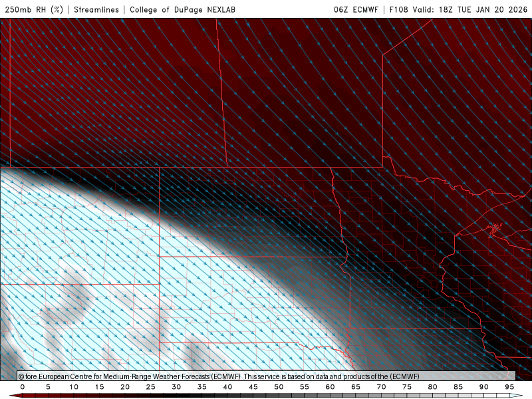Click colorbar label "25"
Screen dimensions: 532x399
pyautogui.click(x=151, y=387)
